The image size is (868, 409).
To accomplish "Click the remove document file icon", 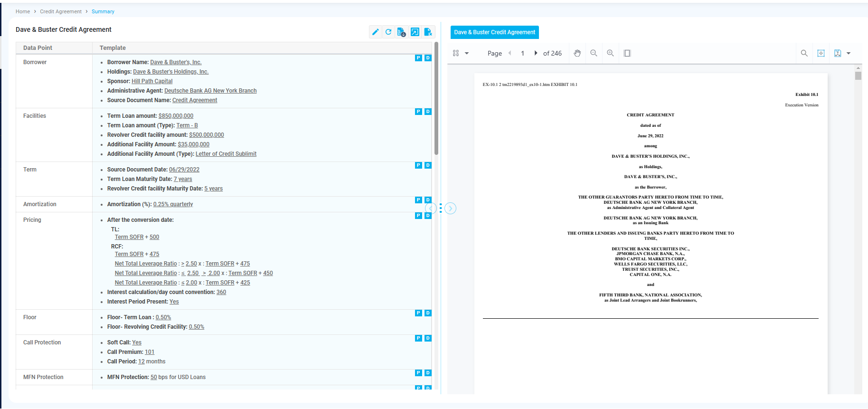I will (428, 32).
